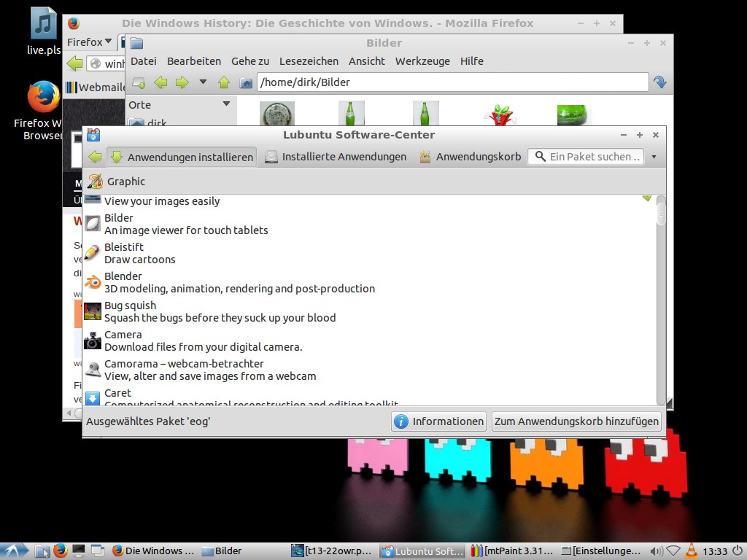Go forward in the Bilder file manager
This screenshot has width=747, height=560.
pyautogui.click(x=182, y=82)
